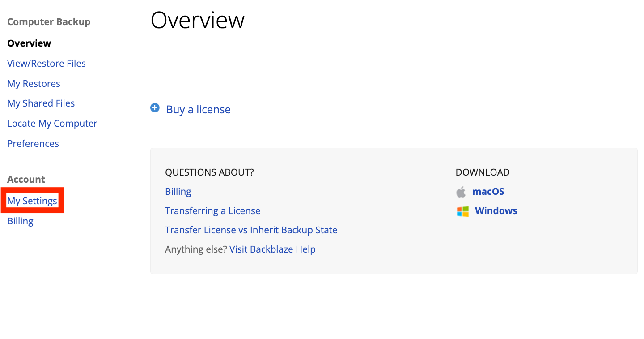644x339 pixels.
Task: Click the Anything else? text
Action: pyautogui.click(x=196, y=249)
